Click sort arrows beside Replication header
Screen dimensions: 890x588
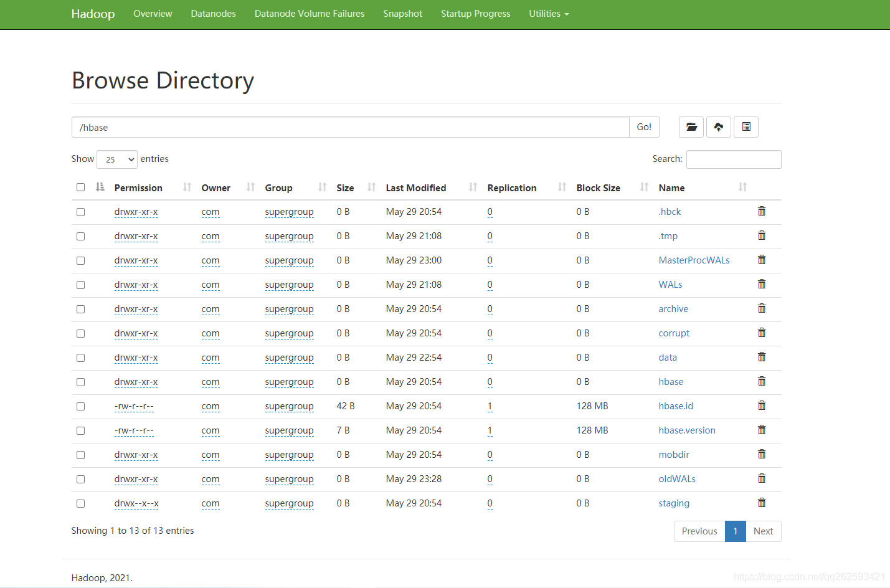click(562, 187)
